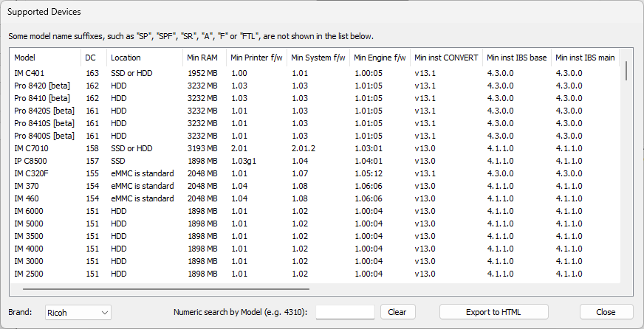This screenshot has height=329, width=644.
Task: Click the Min inst CONVERT header
Action: point(445,58)
